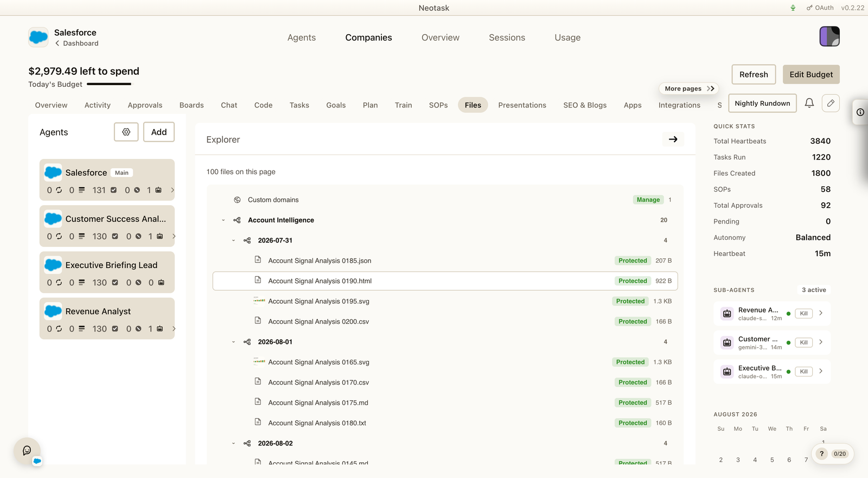Open the user avatar in top right
Viewport: 868px width, 478px height.
829,36
